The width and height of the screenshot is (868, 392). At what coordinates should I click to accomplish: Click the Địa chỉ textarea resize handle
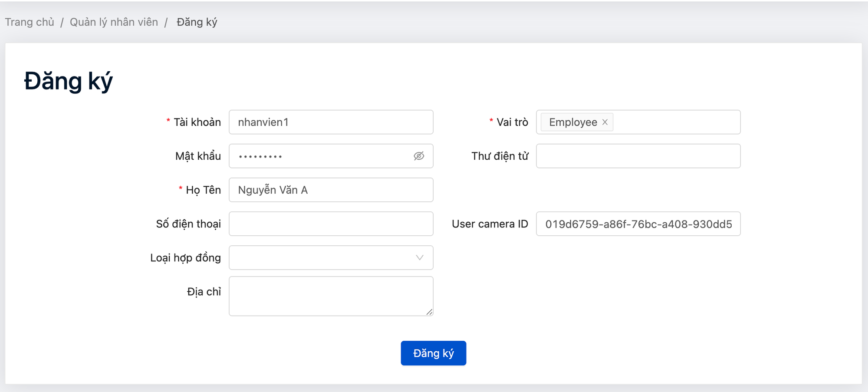point(429,312)
